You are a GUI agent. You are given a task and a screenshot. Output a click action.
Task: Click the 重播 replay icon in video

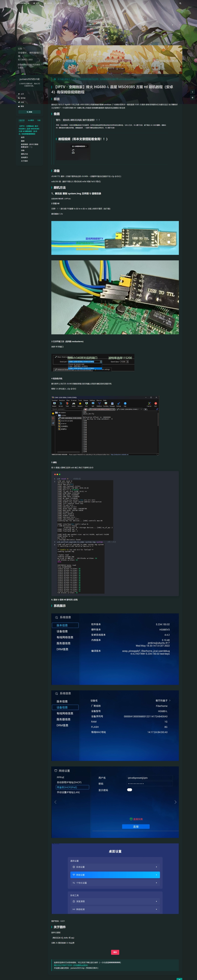click(x=73, y=151)
